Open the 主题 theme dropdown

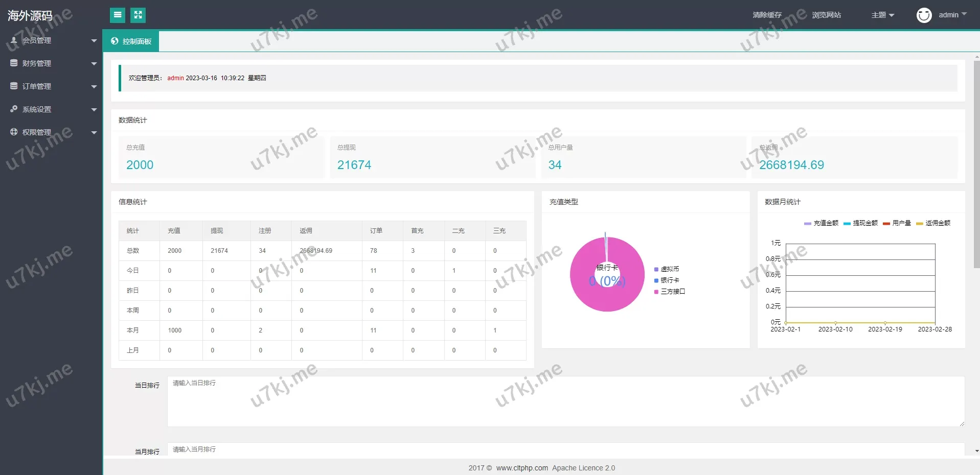point(882,15)
